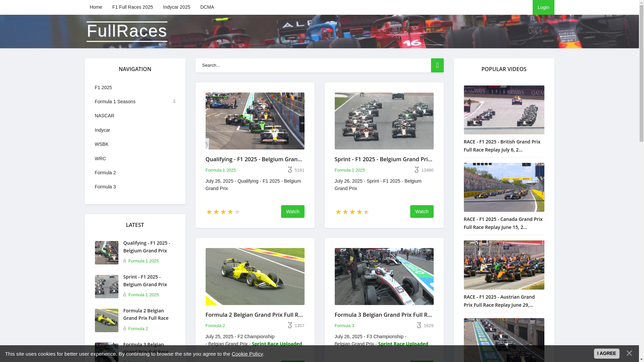Click views icon on Sprint Belgium card

[417, 170]
